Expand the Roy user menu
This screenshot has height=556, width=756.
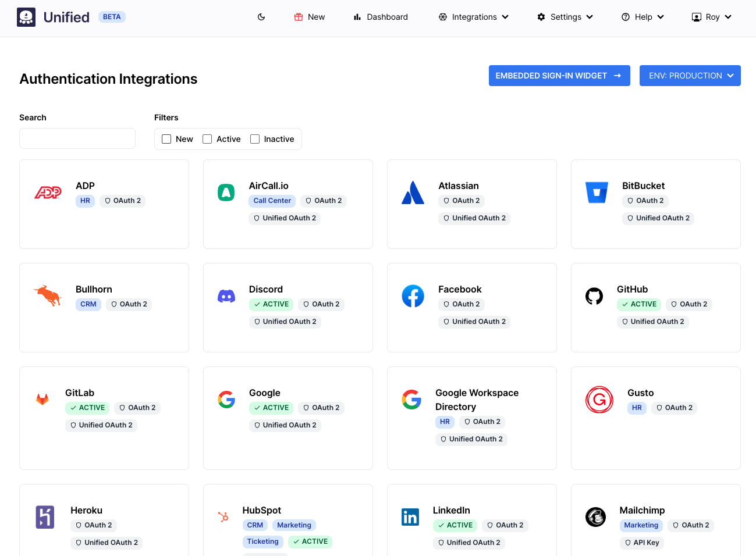tap(711, 17)
